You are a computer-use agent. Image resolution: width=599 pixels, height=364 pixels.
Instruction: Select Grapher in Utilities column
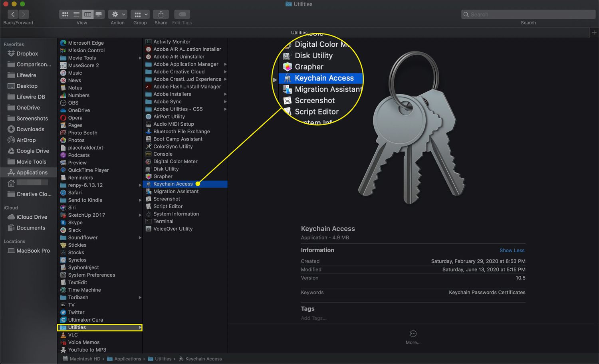point(163,176)
